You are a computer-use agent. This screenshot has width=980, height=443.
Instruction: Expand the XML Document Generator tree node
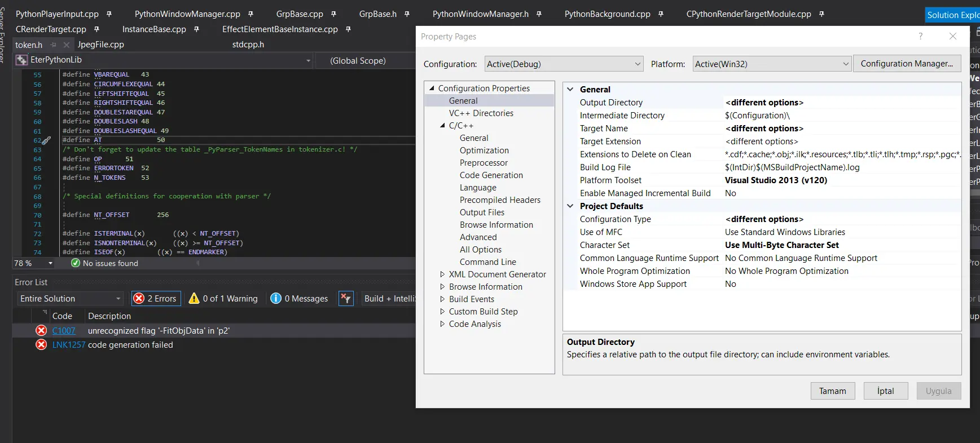point(442,274)
